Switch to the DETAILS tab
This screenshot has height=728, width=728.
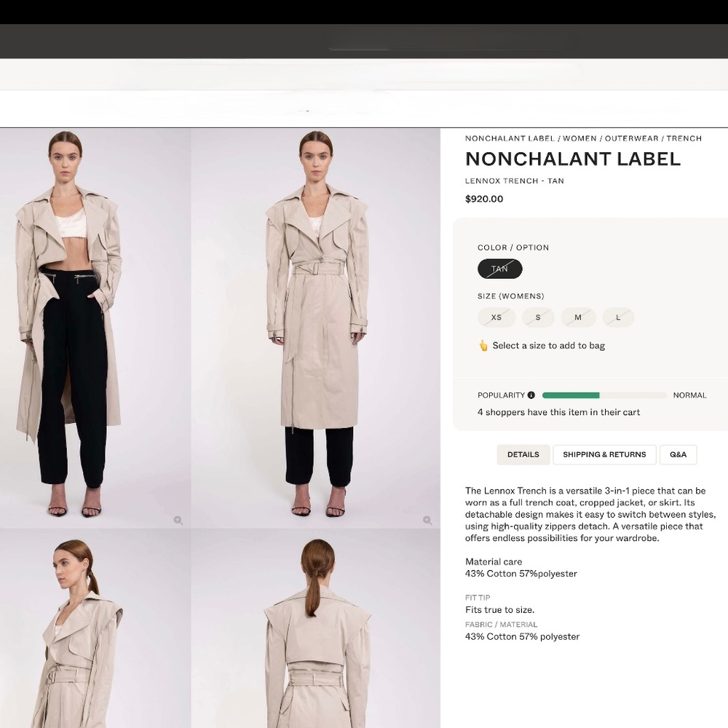coord(523,454)
